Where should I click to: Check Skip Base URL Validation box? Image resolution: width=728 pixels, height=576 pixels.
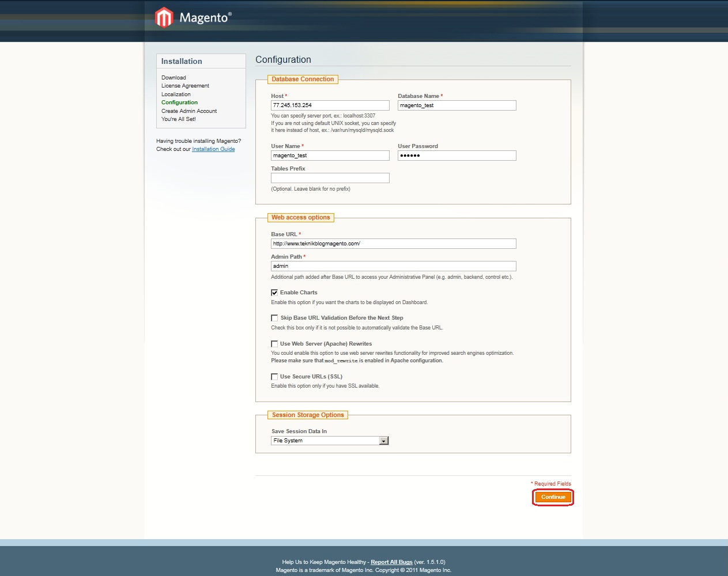pos(274,318)
